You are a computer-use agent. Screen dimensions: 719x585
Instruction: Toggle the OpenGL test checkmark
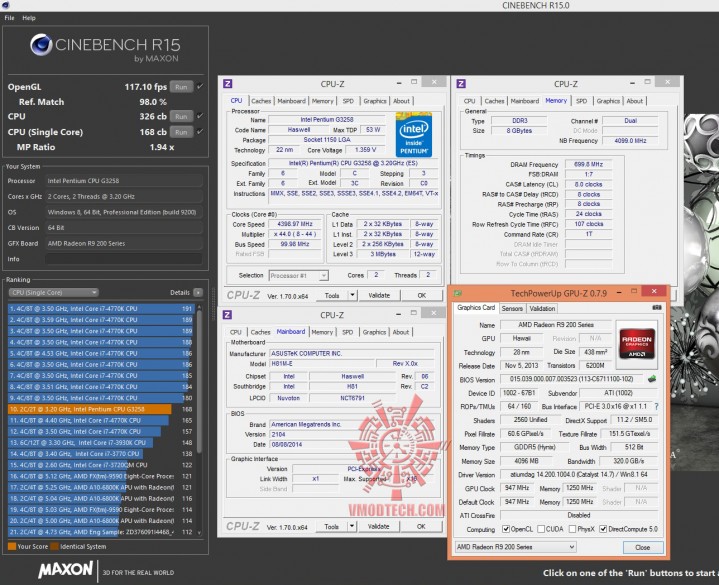200,86
